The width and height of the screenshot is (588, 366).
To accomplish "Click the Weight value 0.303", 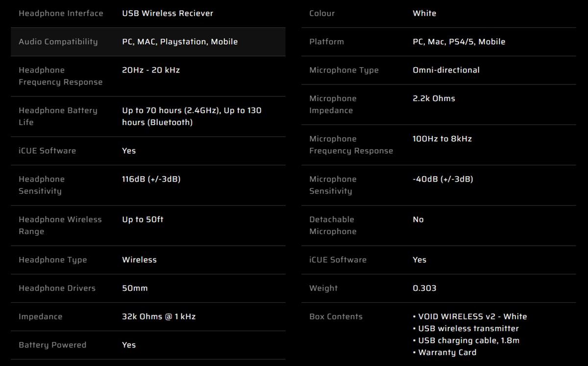I will [x=424, y=288].
